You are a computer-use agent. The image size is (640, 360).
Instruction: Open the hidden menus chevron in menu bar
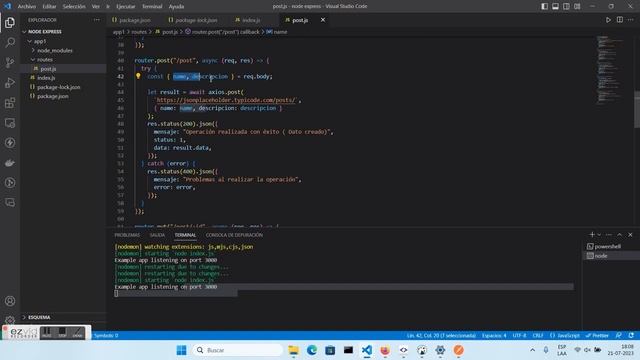(x=108, y=7)
